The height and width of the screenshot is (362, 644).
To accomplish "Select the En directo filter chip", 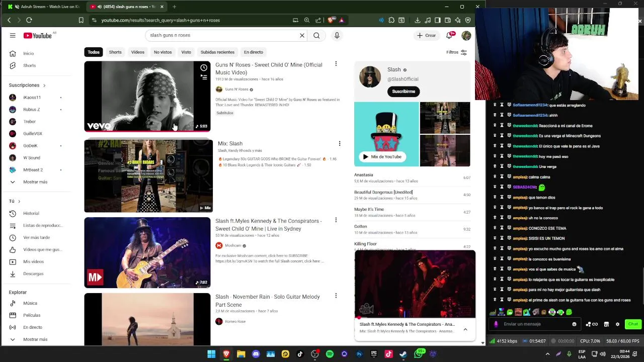I will click(254, 52).
